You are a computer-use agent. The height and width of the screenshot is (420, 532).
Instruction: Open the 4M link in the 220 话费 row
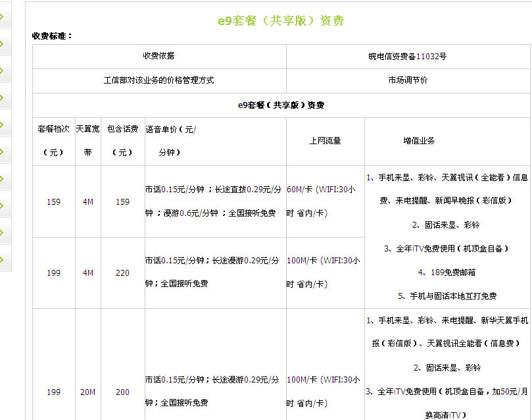[x=87, y=273]
